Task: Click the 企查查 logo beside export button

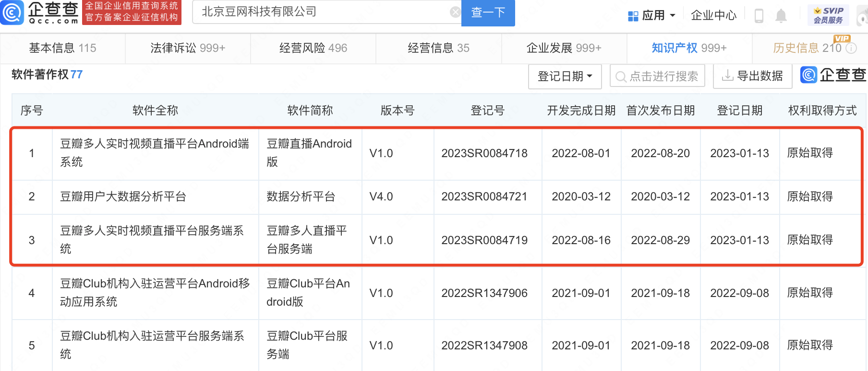Action: coord(833,75)
